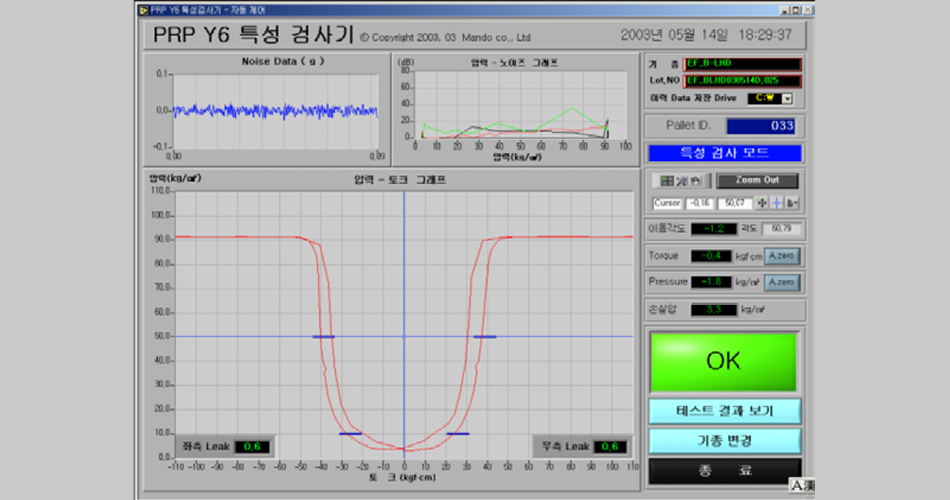Image resolution: width=950 pixels, height=500 pixels.
Task: Open the cursor lock options icon
Action: tap(792, 203)
